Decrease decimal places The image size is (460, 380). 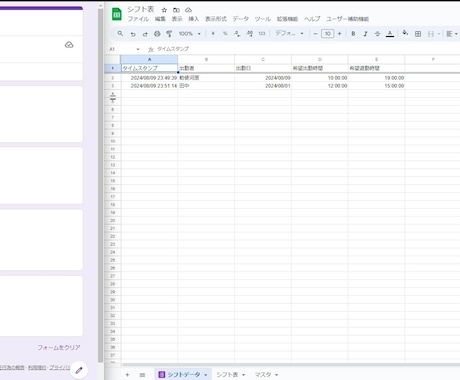pos(237,34)
